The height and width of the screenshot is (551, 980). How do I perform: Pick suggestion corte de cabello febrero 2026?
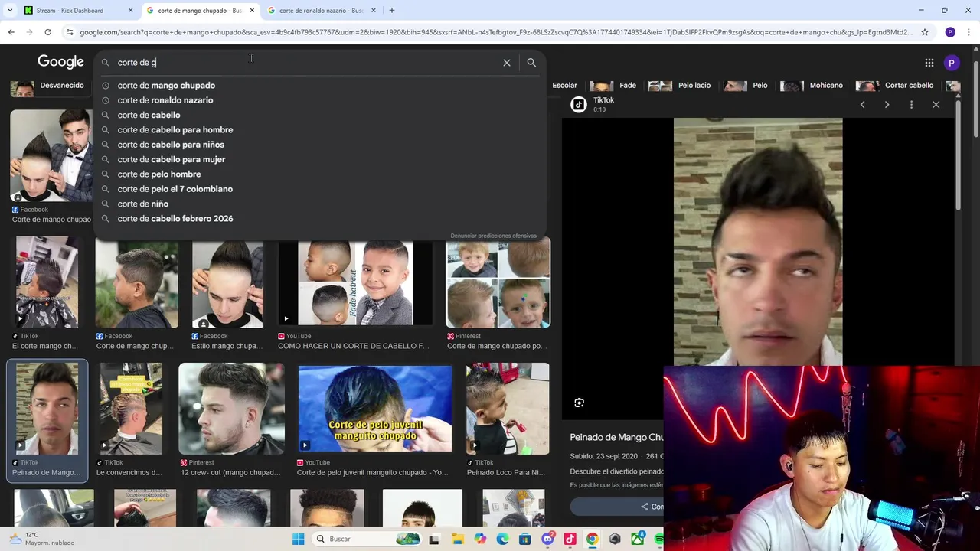[x=175, y=219]
